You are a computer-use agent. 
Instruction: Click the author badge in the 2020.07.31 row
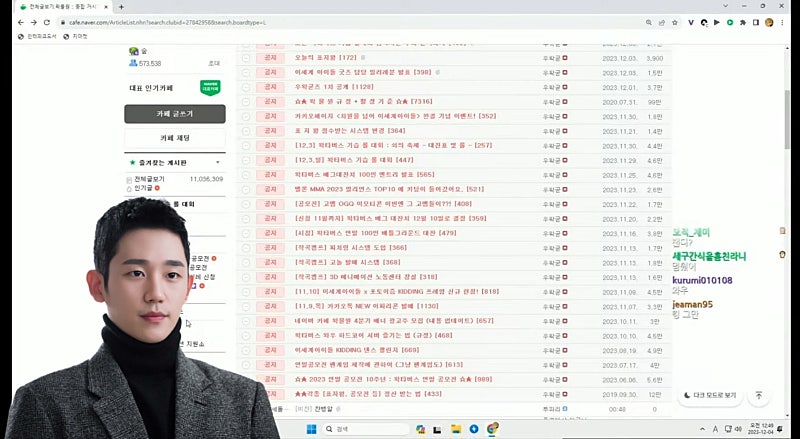point(565,102)
